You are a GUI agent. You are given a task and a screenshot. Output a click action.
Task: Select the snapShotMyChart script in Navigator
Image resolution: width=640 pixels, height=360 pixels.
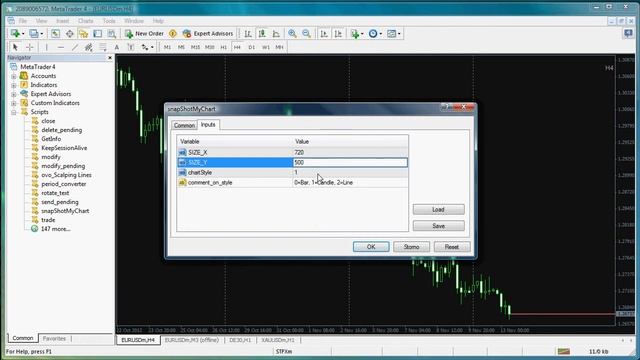point(65,211)
